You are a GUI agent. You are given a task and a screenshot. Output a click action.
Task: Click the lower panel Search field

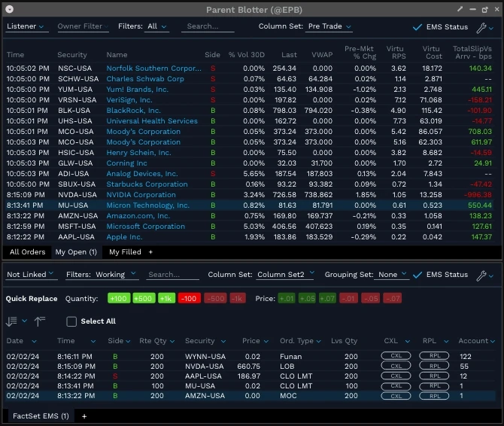172,275
